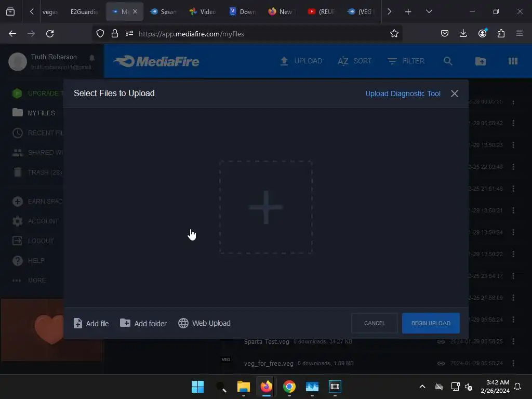Open the list all tabs dropdown
Image resolution: width=532 pixels, height=399 pixels.
point(429,11)
